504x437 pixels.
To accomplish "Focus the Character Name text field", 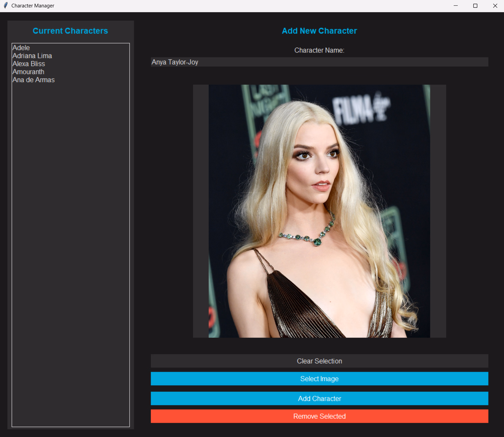I will [x=319, y=62].
